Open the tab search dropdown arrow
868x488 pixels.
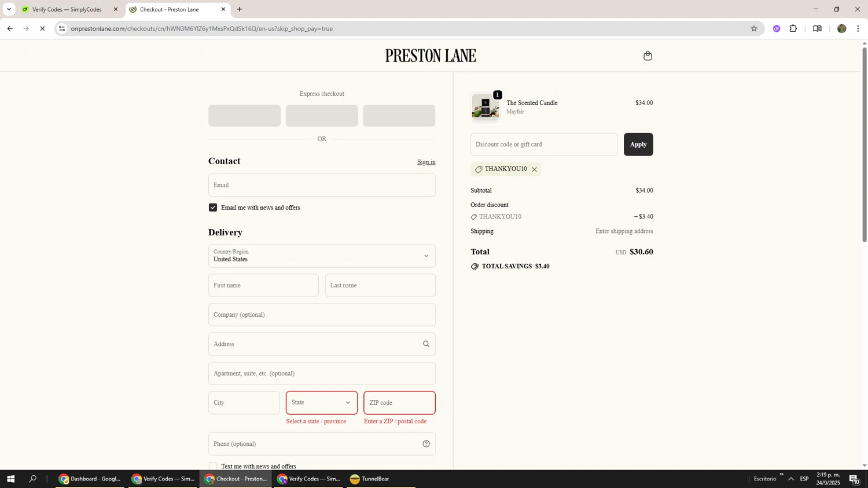click(x=9, y=9)
